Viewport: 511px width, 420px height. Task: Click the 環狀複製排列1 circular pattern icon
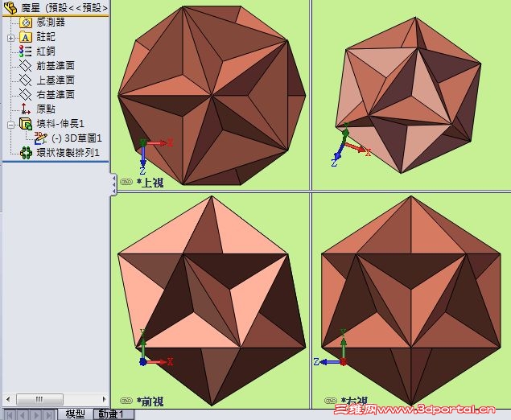tap(26, 153)
